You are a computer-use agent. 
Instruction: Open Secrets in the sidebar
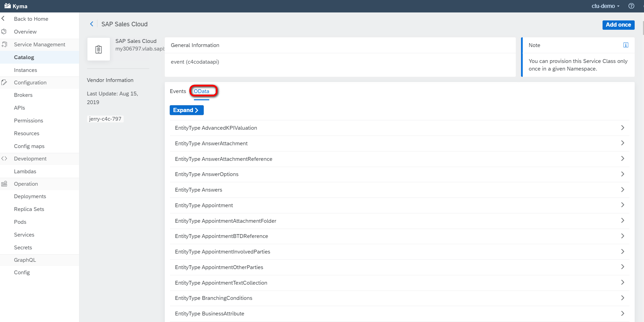pyautogui.click(x=23, y=247)
